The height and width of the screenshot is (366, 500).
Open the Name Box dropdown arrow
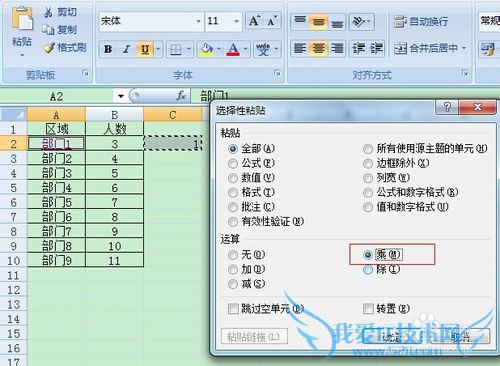(121, 96)
